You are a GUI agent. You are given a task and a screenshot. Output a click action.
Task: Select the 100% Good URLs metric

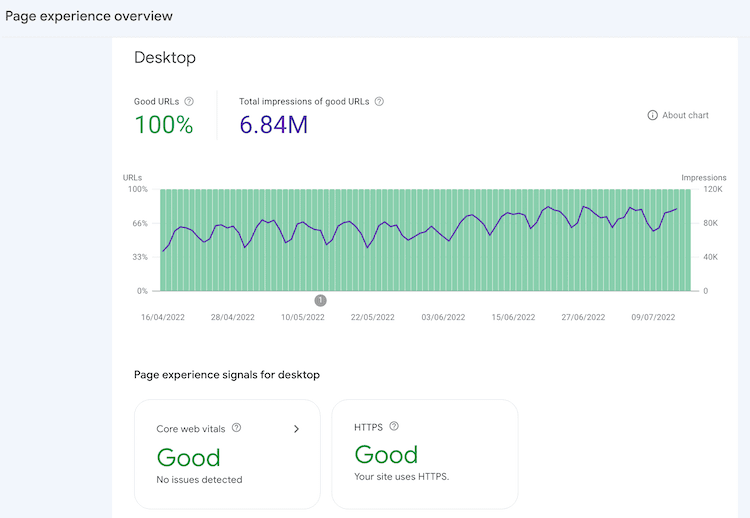(163, 125)
